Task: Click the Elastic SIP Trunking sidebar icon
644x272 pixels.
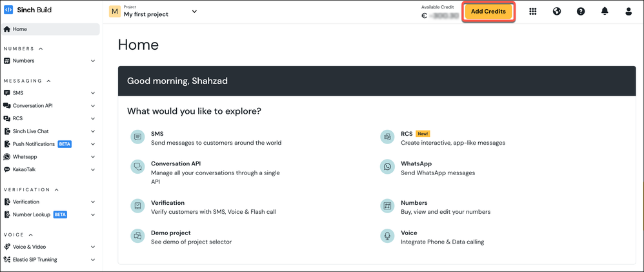Action: tap(6, 260)
